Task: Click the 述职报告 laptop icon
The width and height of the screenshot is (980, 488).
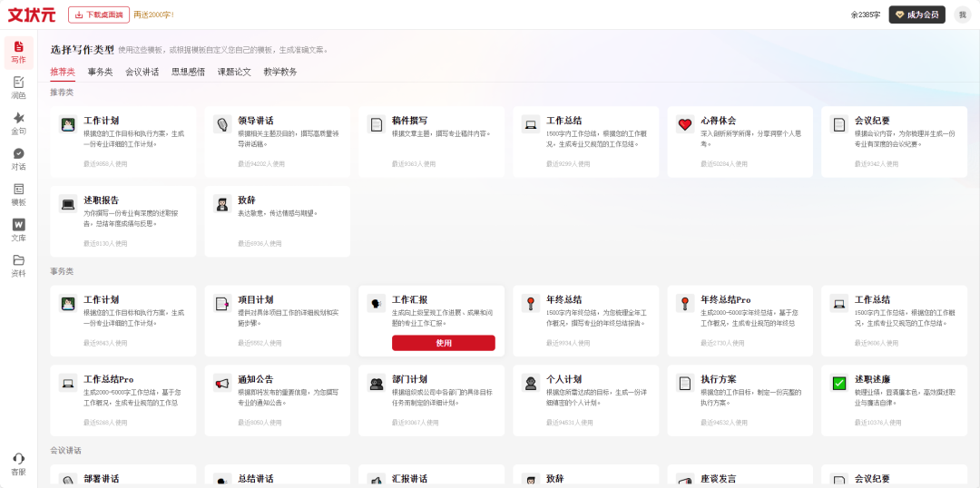Action: [x=68, y=204]
